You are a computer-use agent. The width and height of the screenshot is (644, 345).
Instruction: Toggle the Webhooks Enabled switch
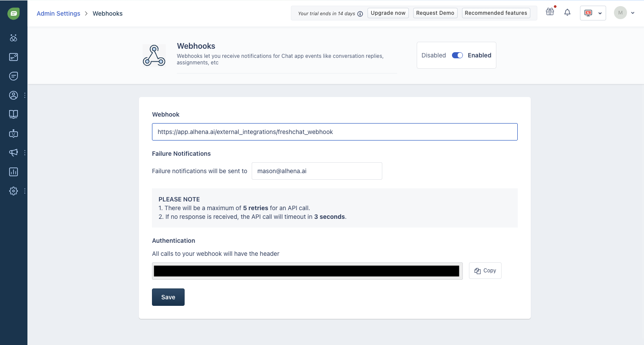[457, 55]
